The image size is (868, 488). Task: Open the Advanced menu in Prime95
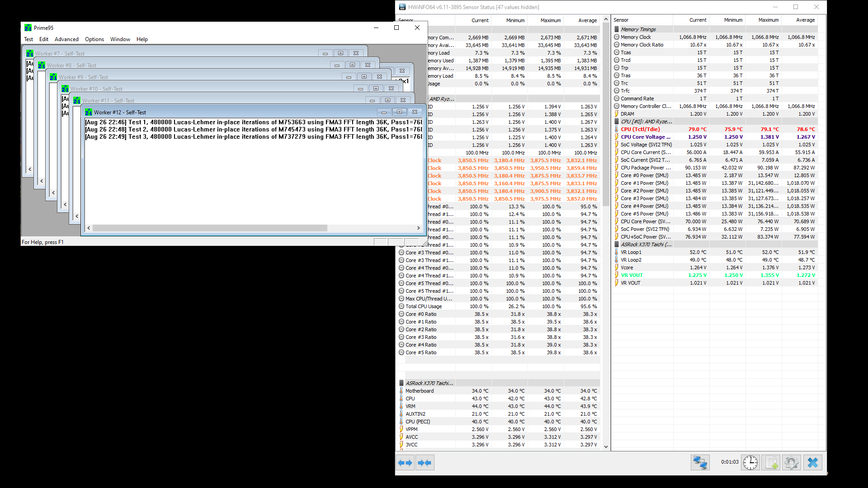(x=66, y=39)
